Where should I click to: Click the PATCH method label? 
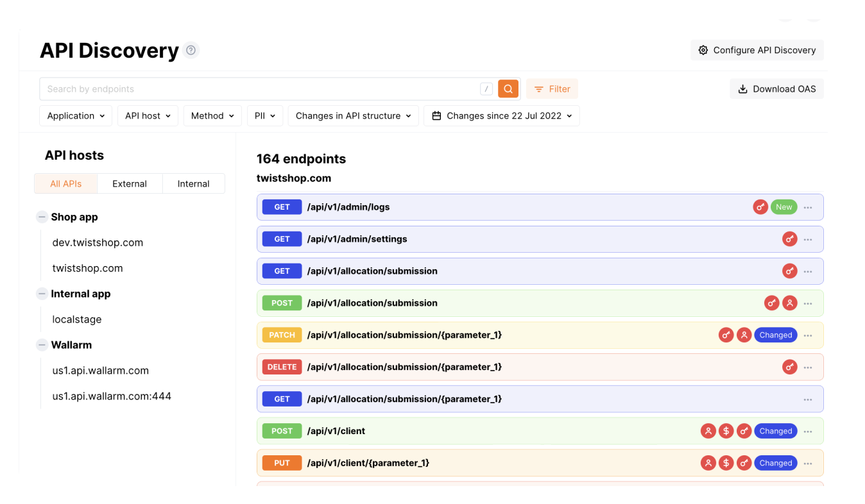[x=282, y=335]
